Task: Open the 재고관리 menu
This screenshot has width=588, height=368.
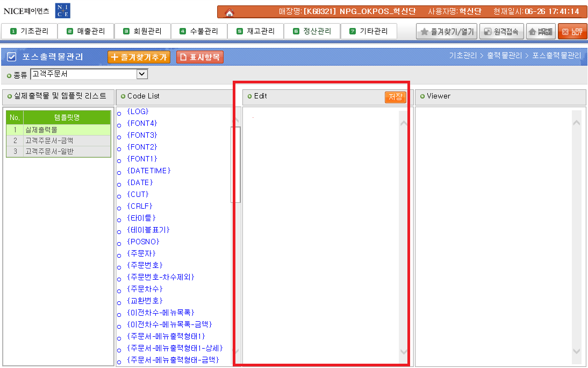Action: point(255,31)
